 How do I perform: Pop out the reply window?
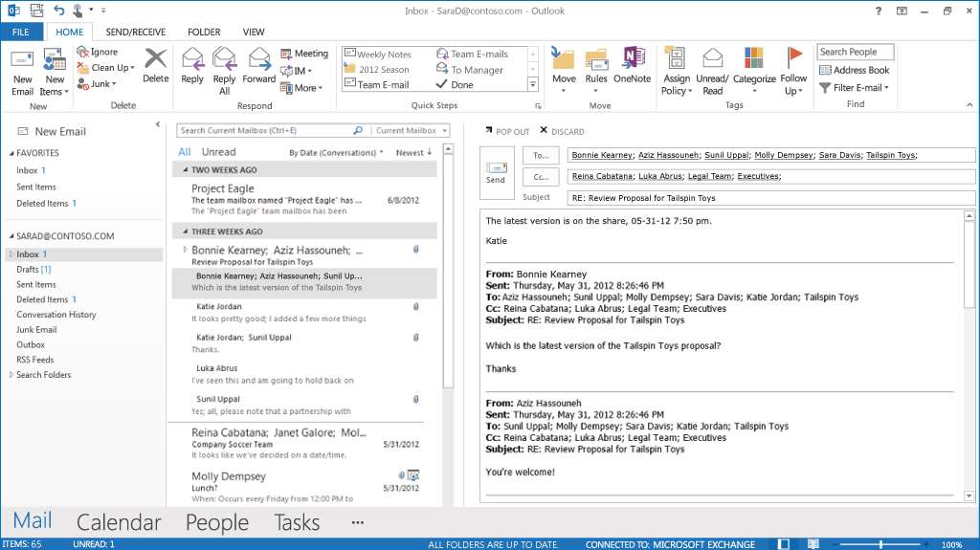507,131
